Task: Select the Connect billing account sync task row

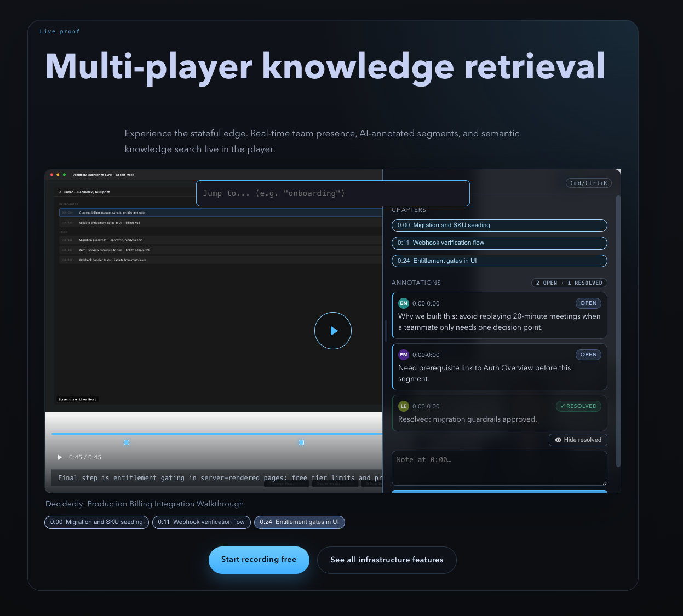Action: click(x=219, y=213)
